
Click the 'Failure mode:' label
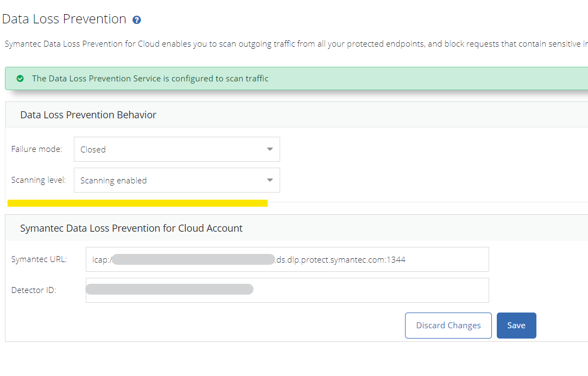point(36,149)
